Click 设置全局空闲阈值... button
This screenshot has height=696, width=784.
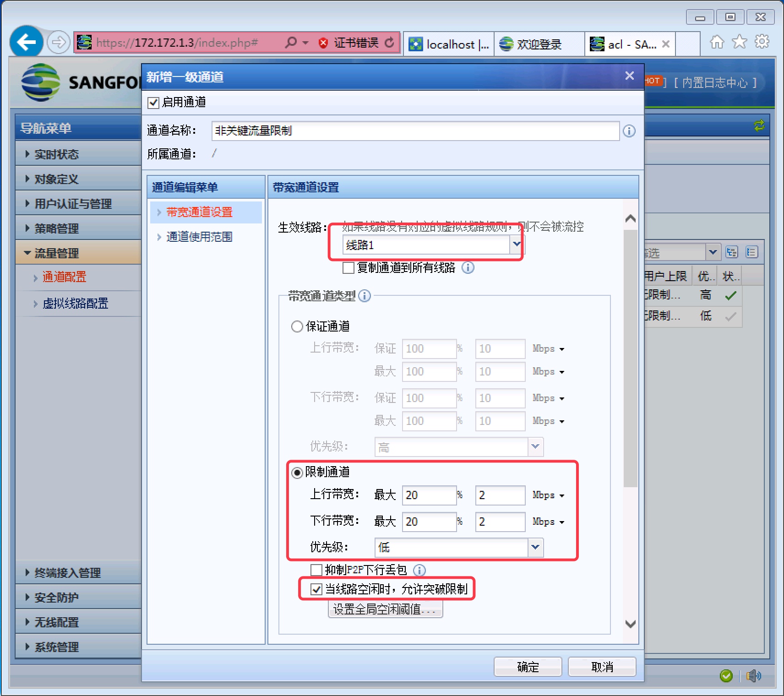tap(385, 609)
